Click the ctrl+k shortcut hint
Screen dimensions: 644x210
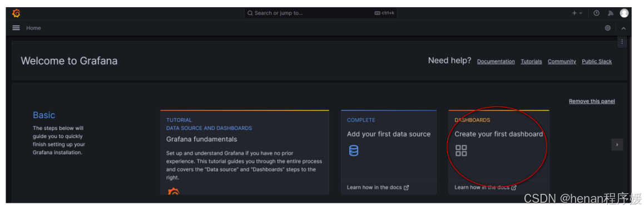[385, 13]
